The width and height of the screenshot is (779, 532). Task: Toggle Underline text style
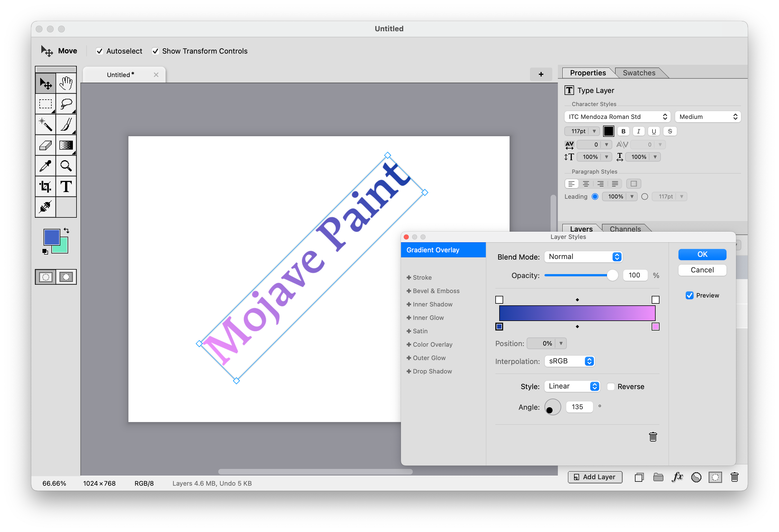pos(654,131)
